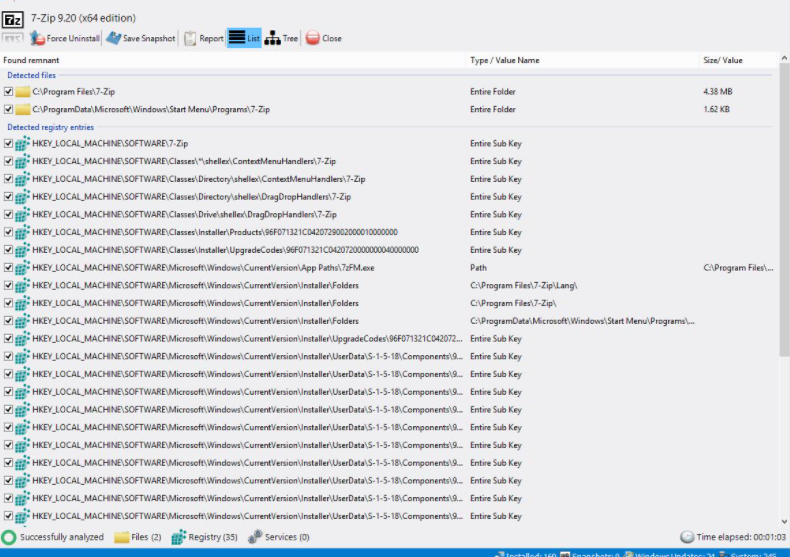Click folder icon for C:\Program Files\7-Zip

(x=22, y=92)
